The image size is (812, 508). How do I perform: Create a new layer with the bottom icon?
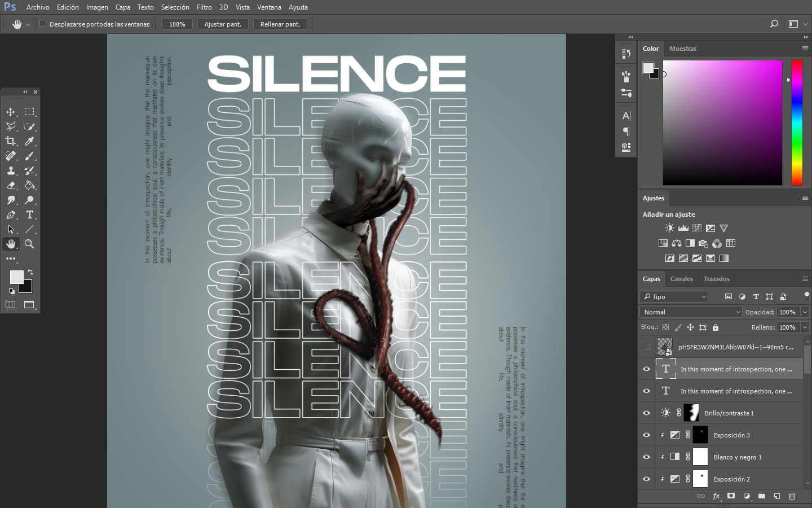coord(776,496)
